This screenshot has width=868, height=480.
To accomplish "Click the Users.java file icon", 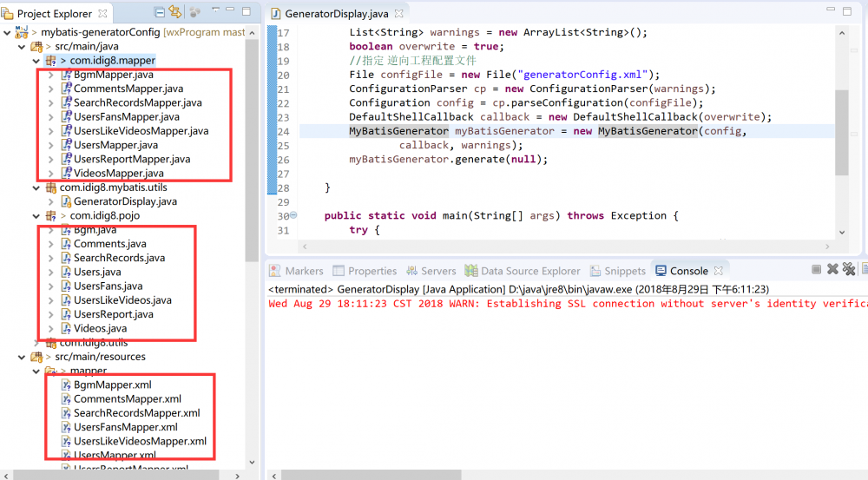I will pos(66,272).
